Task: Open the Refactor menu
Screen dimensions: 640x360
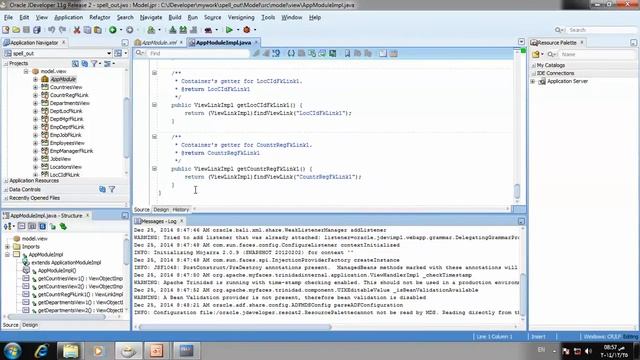Action: [x=100, y=18]
